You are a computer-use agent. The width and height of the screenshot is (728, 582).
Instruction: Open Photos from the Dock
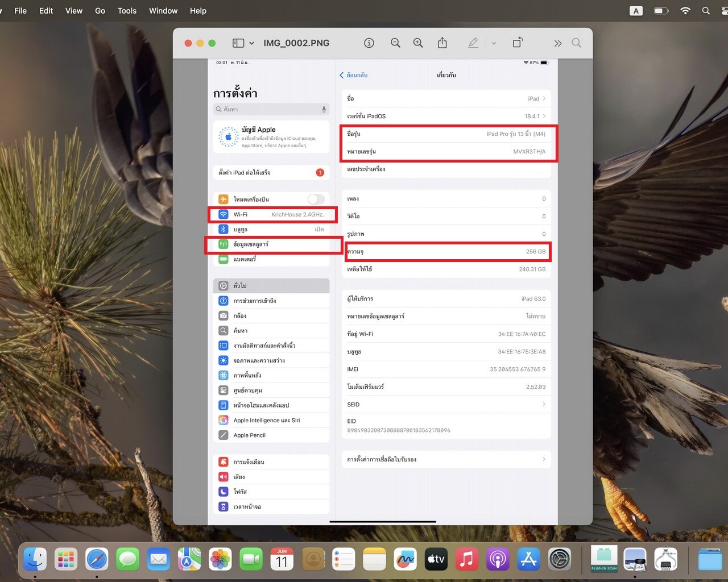tap(220, 559)
